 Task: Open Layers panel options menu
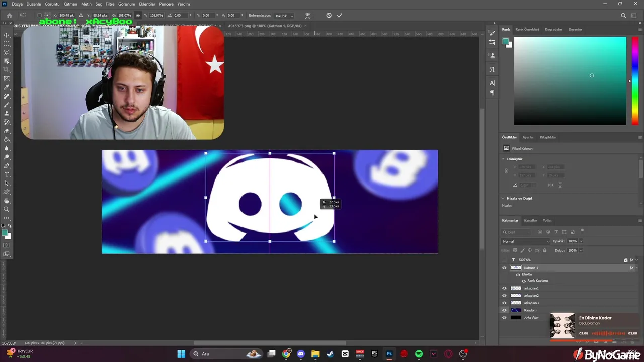click(640, 220)
